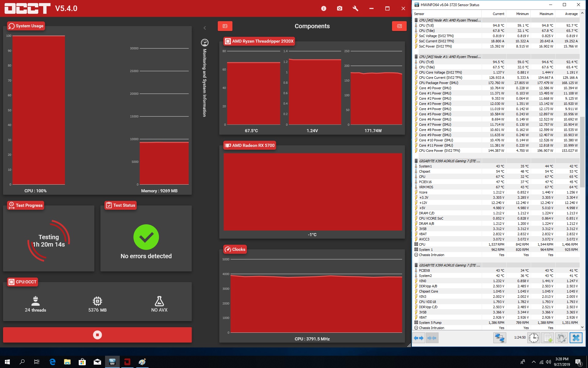Click HWiNFO Minimum column header
The image size is (588, 368).
tap(518, 14)
